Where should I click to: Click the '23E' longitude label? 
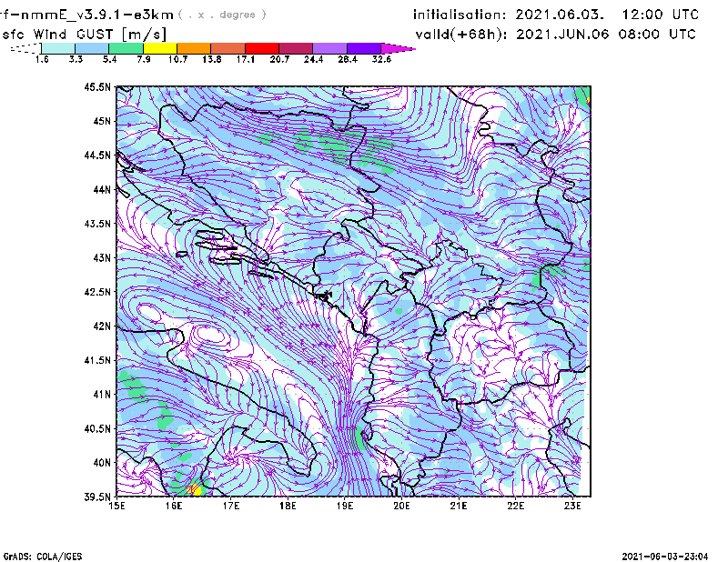click(x=572, y=506)
